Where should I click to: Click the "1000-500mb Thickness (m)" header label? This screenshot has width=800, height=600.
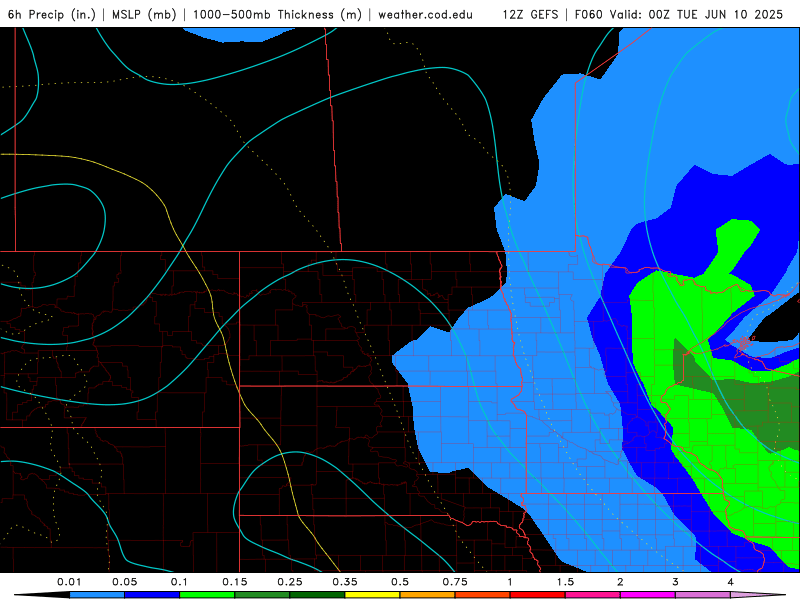tap(277, 14)
